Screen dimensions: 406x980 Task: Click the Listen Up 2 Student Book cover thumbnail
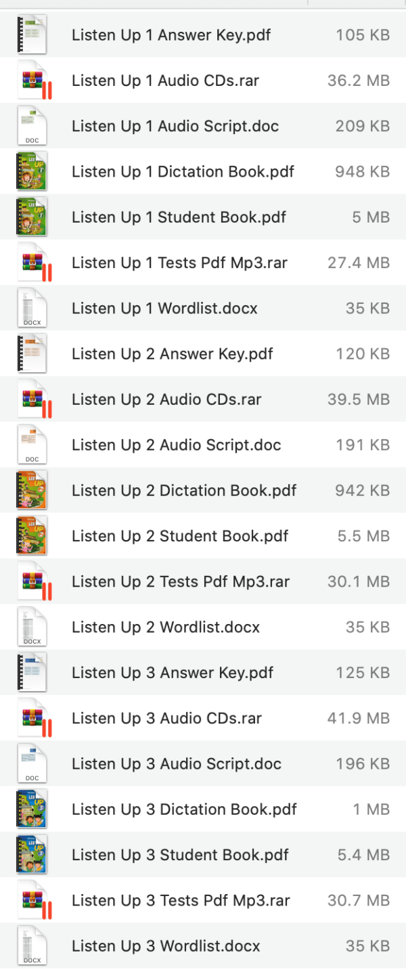coord(32,535)
